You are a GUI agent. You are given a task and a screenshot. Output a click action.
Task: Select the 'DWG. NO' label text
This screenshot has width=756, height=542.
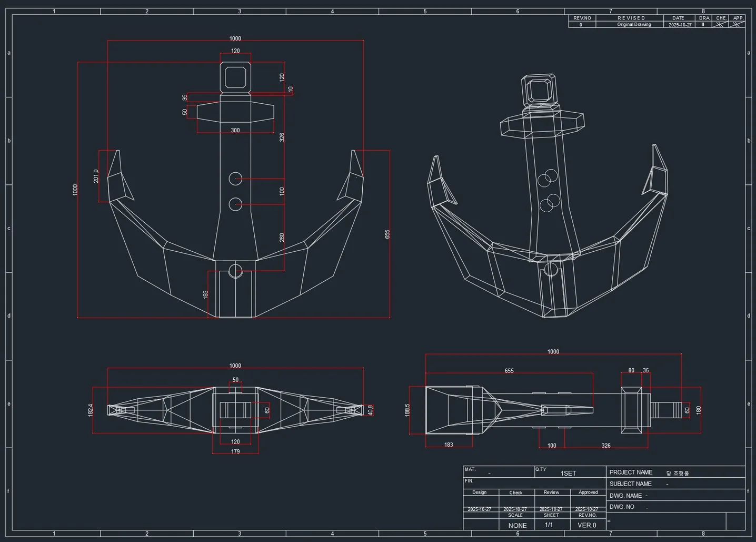pos(622,507)
